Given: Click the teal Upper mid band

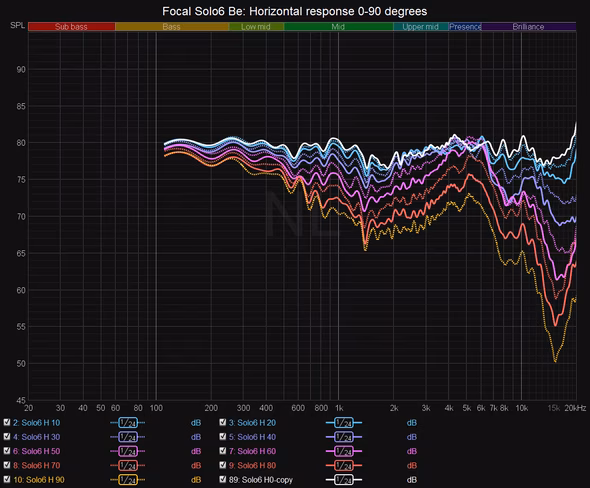Looking at the screenshot, I should [421, 27].
